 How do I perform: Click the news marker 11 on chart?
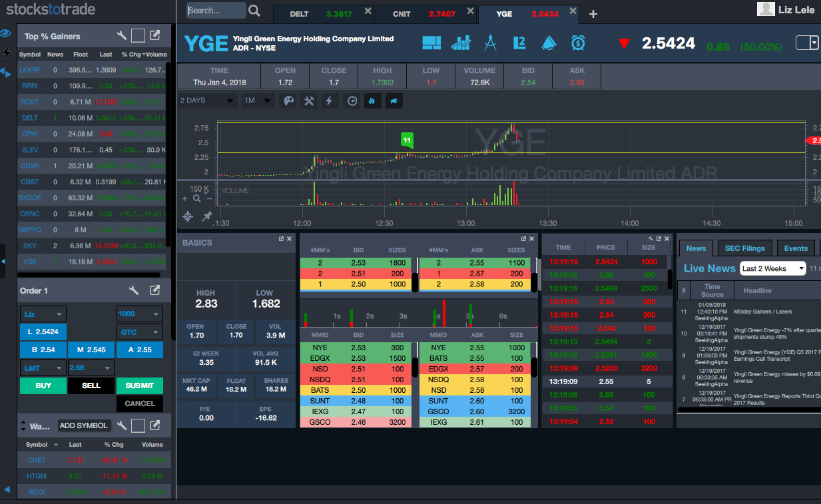[x=407, y=140]
